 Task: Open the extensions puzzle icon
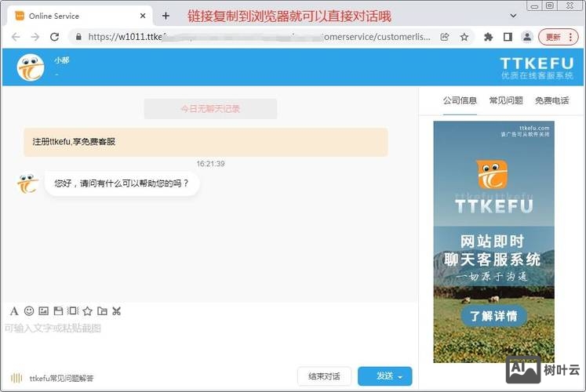[488, 37]
